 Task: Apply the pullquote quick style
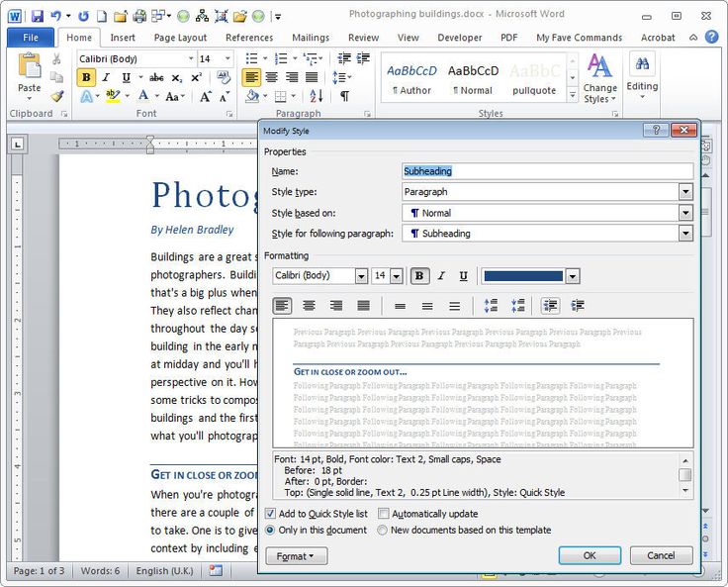[x=534, y=79]
